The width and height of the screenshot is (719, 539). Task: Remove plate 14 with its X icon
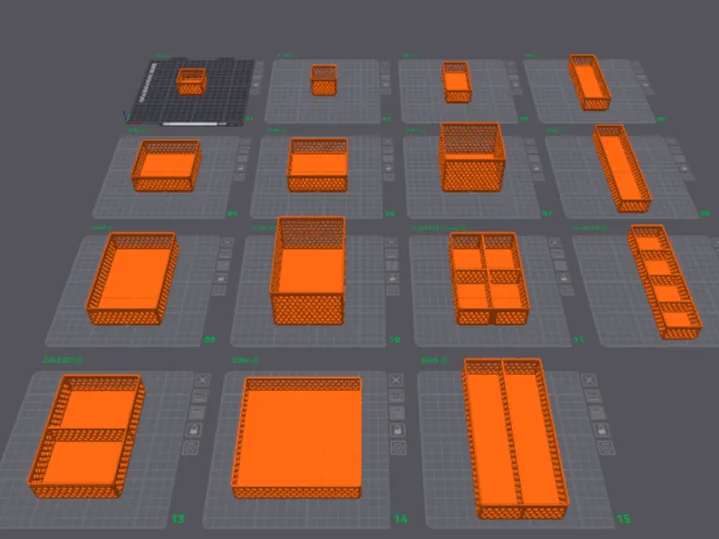pyautogui.click(x=396, y=380)
